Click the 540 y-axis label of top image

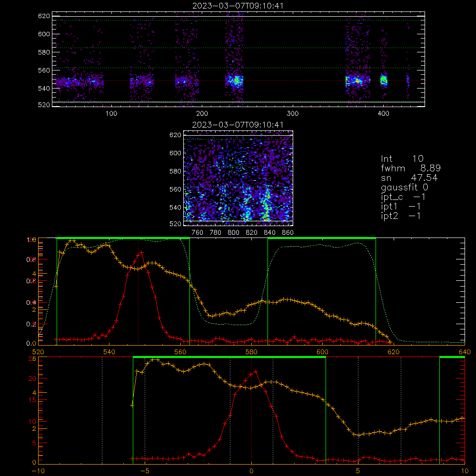44,89
